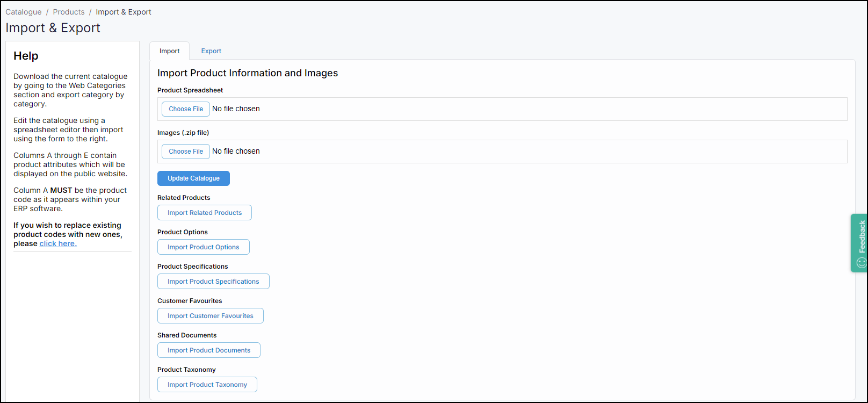Follow the "click here" link in Help

point(58,244)
